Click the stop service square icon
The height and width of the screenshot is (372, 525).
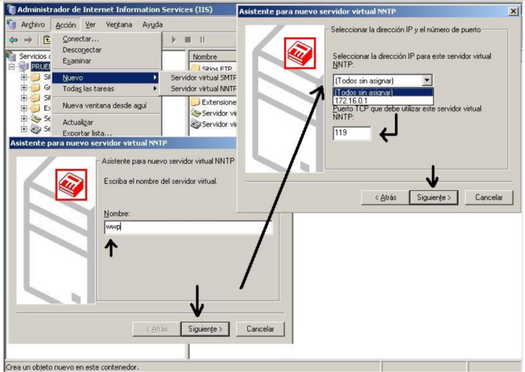tap(188, 40)
